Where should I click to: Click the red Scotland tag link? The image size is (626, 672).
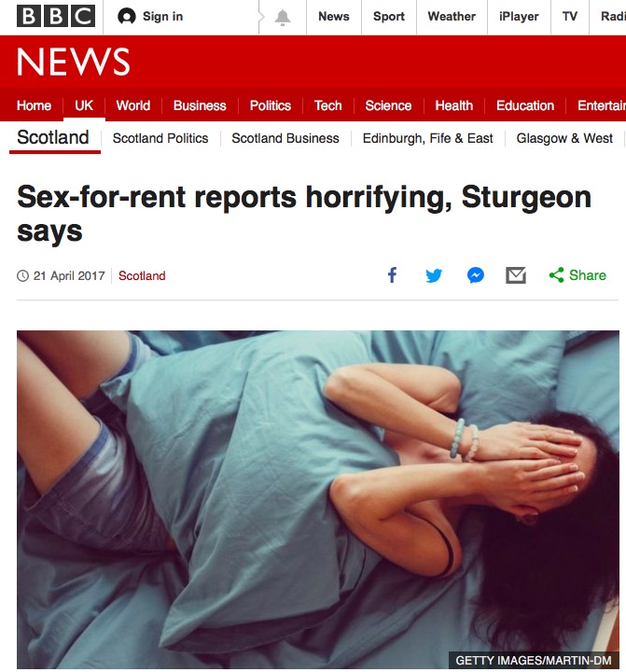[x=142, y=275]
